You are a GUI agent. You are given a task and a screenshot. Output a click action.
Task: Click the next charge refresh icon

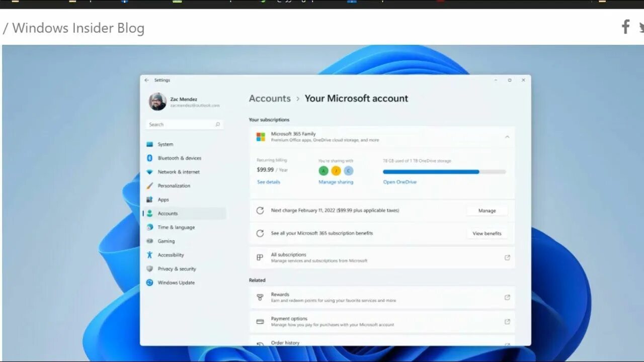tap(260, 211)
